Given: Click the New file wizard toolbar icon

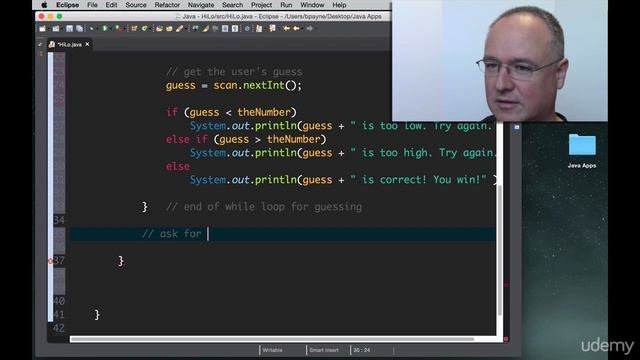Looking at the screenshot, I should tap(42, 29).
